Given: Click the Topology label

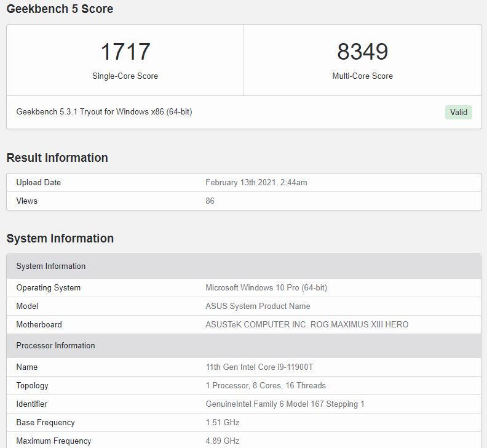Looking at the screenshot, I should point(33,385).
